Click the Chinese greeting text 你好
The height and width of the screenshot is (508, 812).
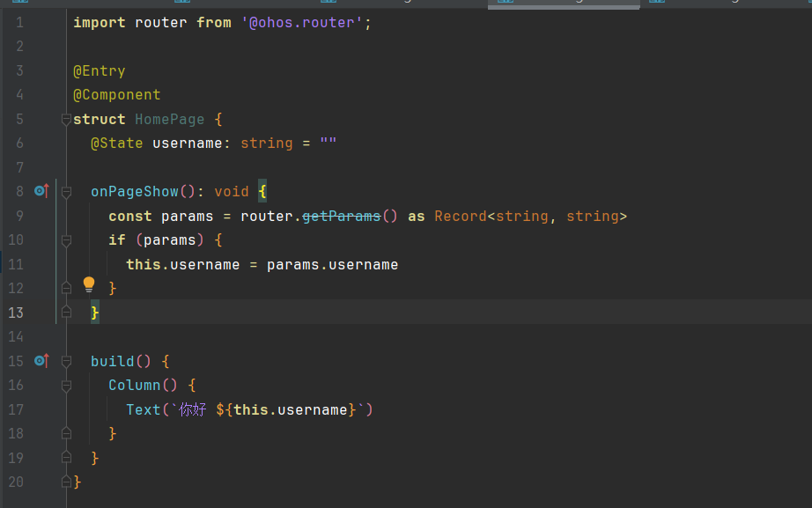click(193, 409)
